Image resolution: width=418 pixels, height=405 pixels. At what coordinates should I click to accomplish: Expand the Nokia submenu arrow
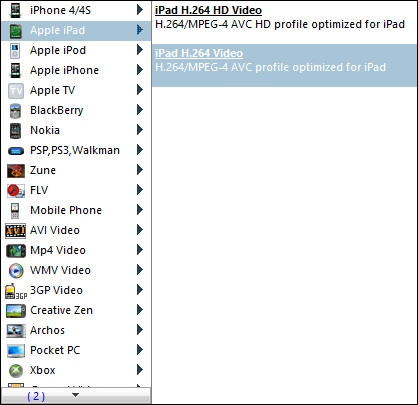pos(140,130)
